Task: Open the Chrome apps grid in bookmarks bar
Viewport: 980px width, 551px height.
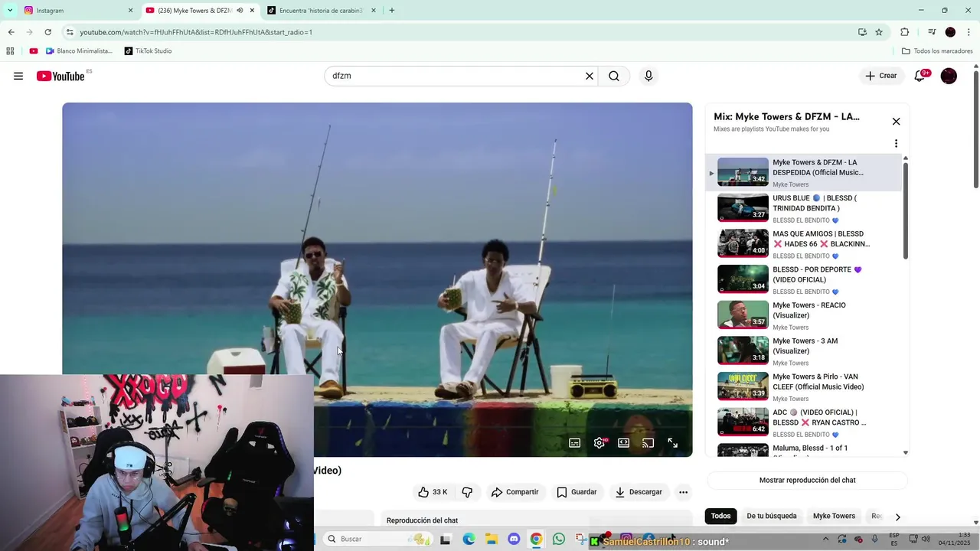Action: [x=10, y=51]
